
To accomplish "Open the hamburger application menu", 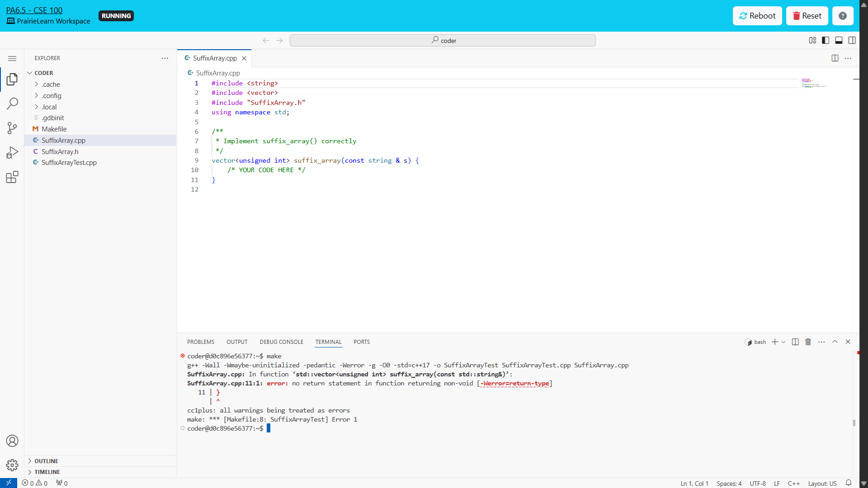I will point(12,58).
